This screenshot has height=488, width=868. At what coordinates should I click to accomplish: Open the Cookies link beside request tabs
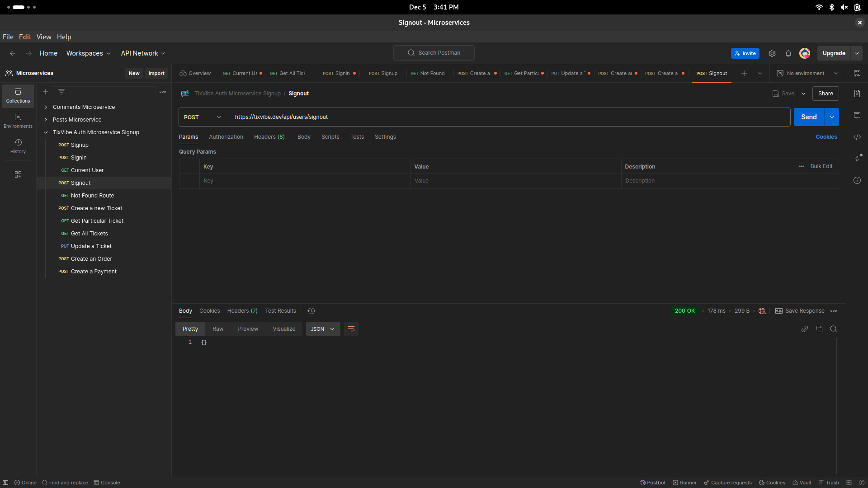point(826,137)
